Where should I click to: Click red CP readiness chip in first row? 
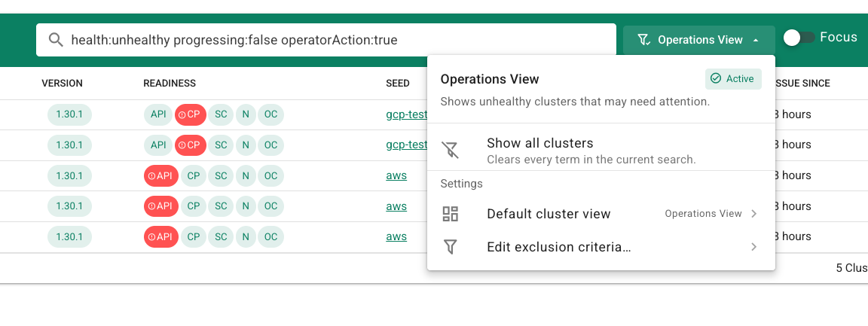pyautogui.click(x=191, y=114)
